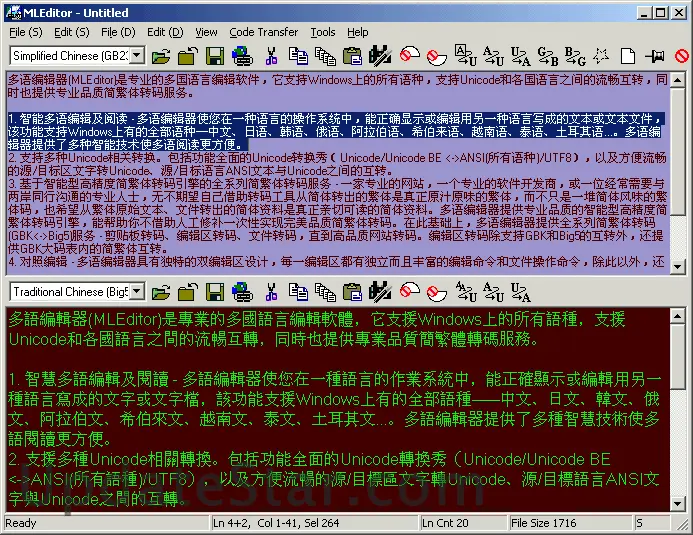Click the MLEditor icon in the title bar
The height and width of the screenshot is (535, 693).
14,13
